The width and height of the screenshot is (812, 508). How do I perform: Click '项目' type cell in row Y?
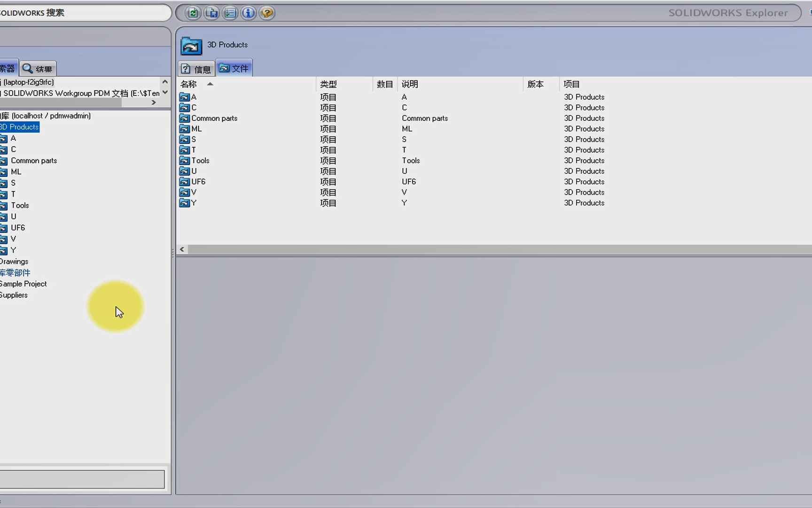click(x=328, y=203)
